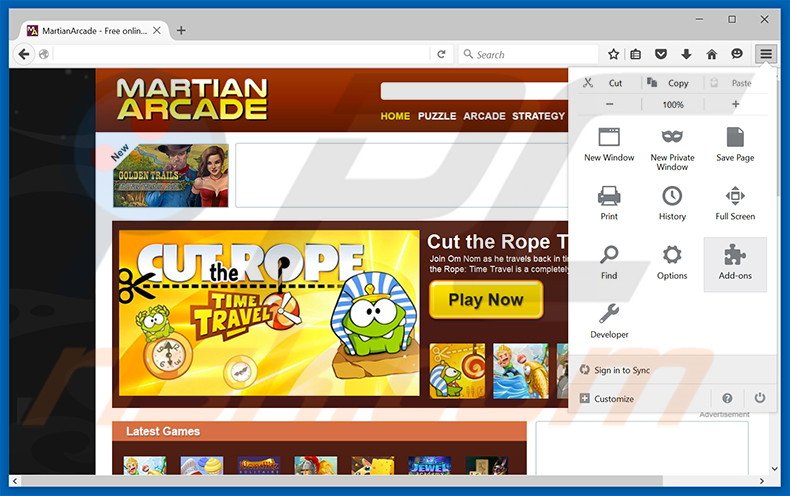Click the yellow Play Now button
This screenshot has width=790, height=496.
[486, 300]
